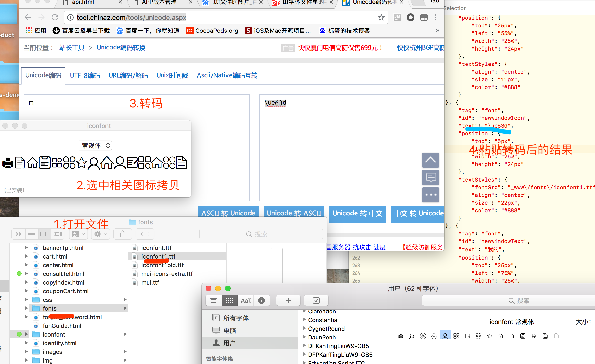Click the output box containing \ue63d
Image resolution: width=595 pixels, height=364 pixels.
point(352,147)
